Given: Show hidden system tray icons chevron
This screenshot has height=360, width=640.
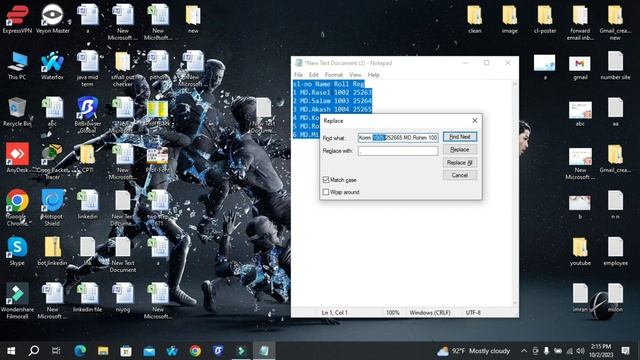Looking at the screenshot, I should point(524,351).
